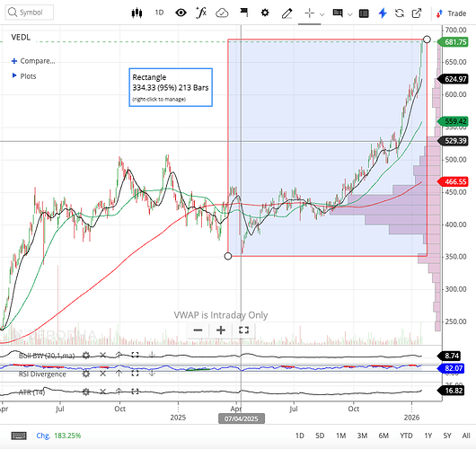Click the blue 82.07 RSI value label
Image resolution: width=476 pixels, height=449 pixels.
[x=451, y=368]
